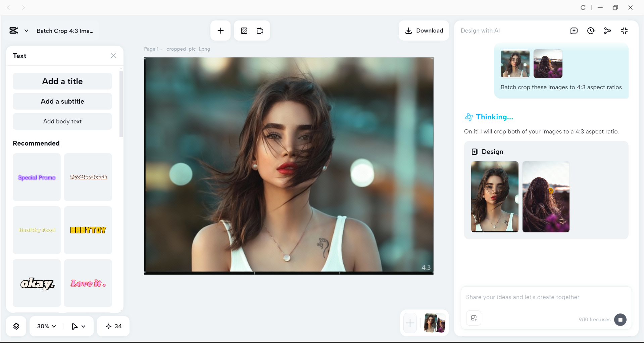Add a new element with the plus icon

[x=220, y=31]
